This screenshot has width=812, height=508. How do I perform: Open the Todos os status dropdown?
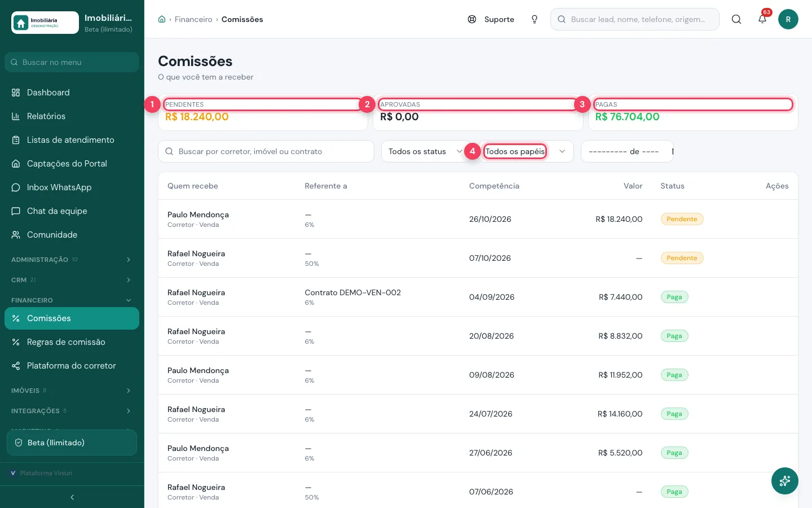(426, 151)
